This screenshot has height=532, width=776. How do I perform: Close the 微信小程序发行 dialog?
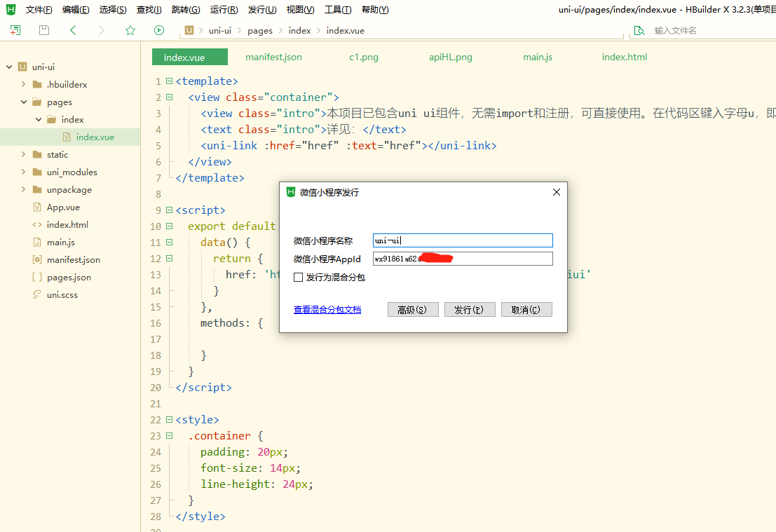(x=557, y=192)
